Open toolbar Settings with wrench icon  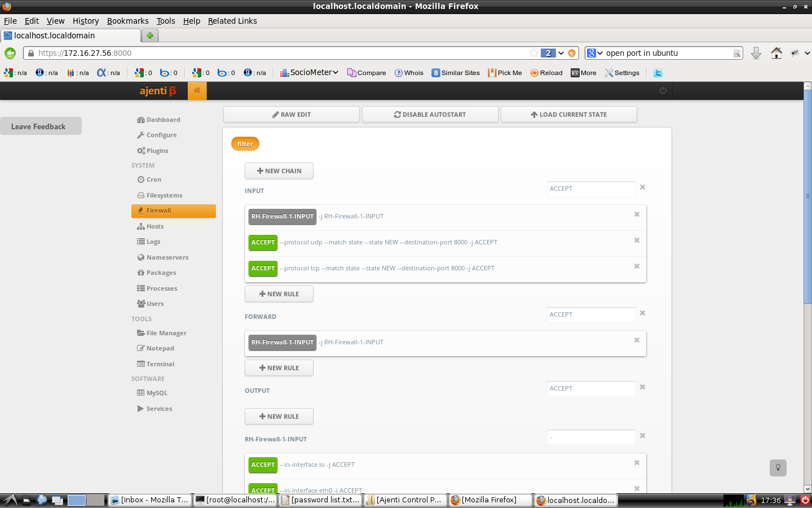pos(622,73)
